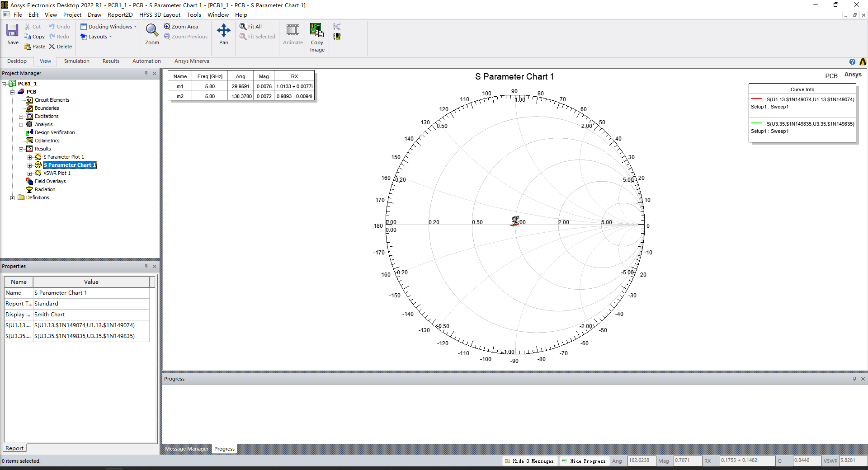This screenshot has height=470, width=868.
Task: Collapse the PCB design node
Action: (13, 92)
